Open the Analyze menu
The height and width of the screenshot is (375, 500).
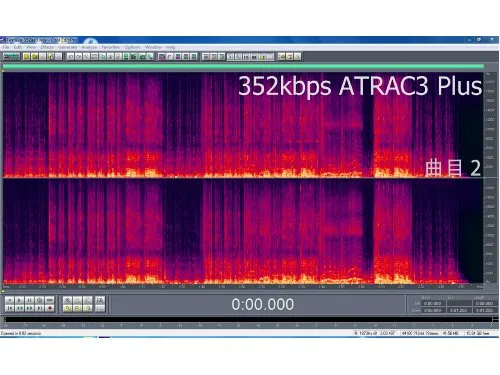click(89, 47)
